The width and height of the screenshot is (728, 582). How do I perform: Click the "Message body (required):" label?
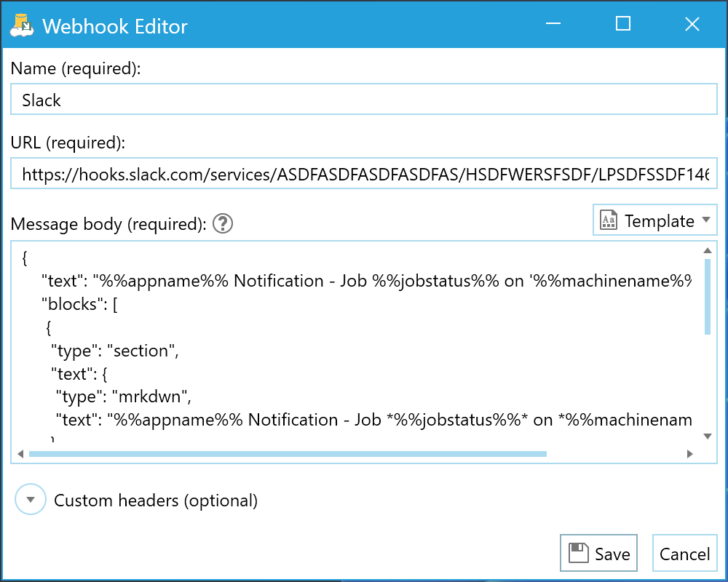tap(108, 224)
